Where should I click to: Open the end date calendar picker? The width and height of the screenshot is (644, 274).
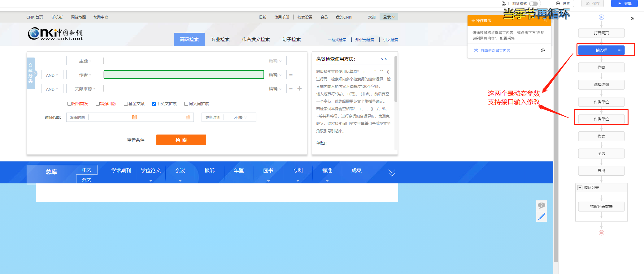pyautogui.click(x=188, y=117)
